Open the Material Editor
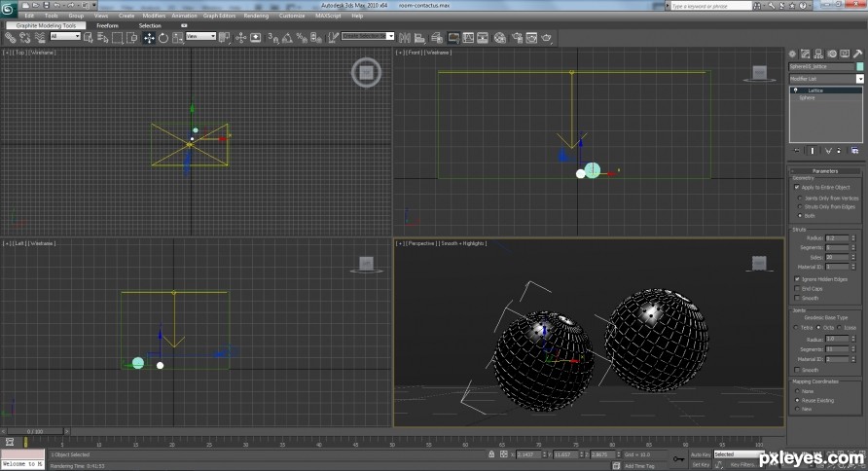Viewport: 868px width, 471px height. coord(500,38)
